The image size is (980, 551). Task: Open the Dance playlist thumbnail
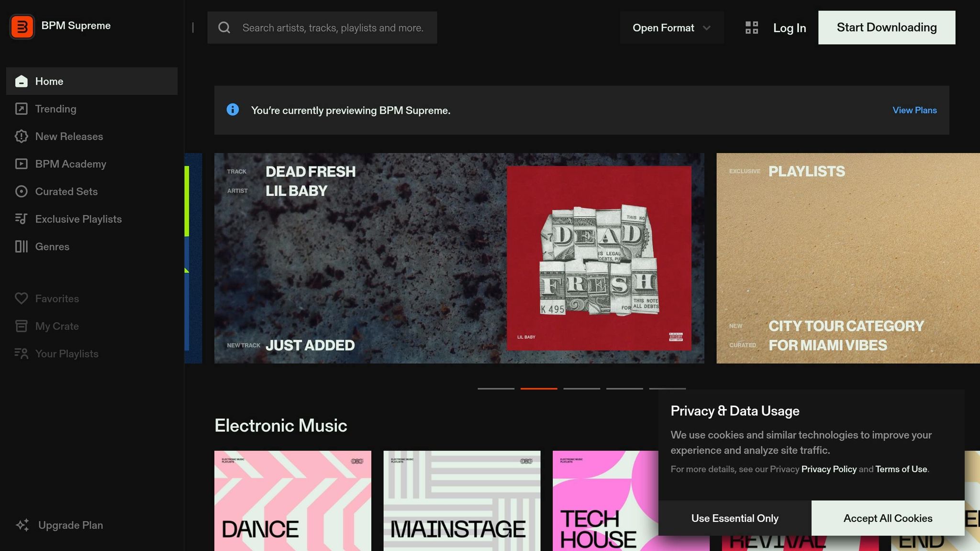tap(293, 501)
